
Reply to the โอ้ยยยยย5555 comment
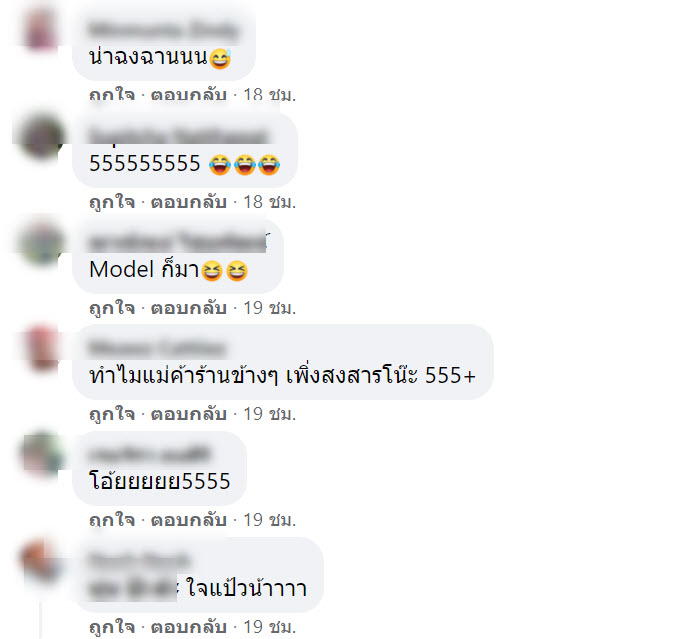point(189,520)
